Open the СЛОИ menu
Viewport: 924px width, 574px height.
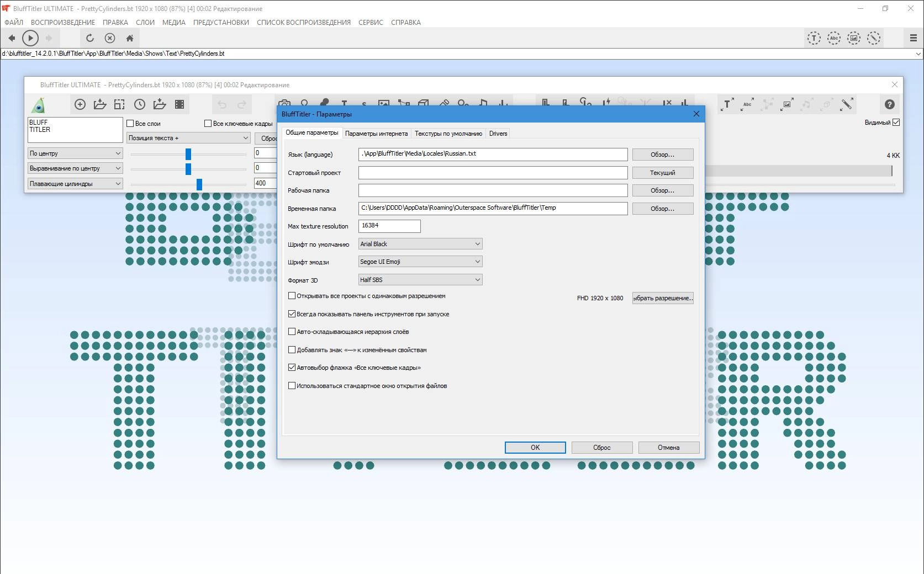pos(145,22)
